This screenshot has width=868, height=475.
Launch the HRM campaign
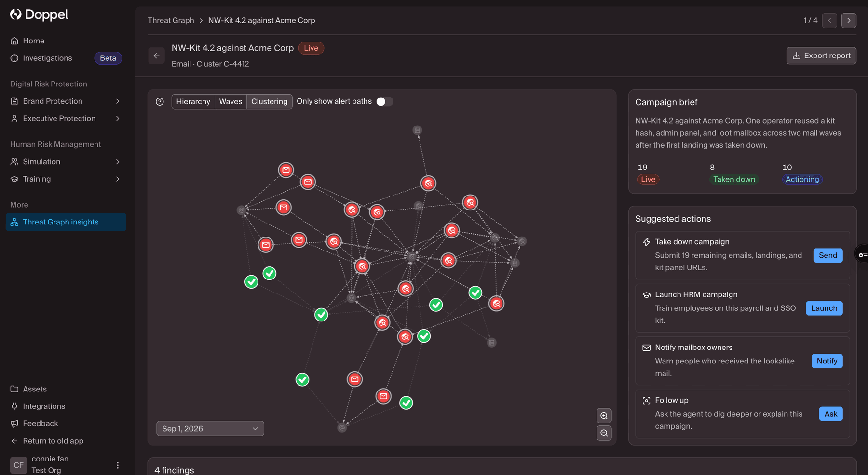coord(824,308)
